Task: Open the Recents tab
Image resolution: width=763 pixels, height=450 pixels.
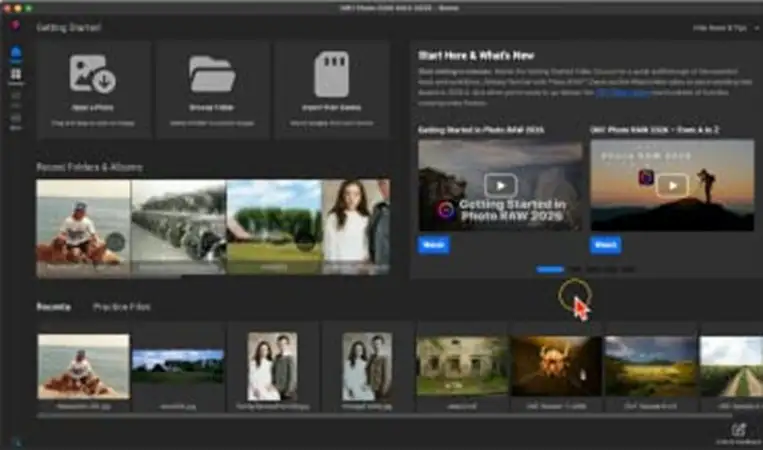Action: click(x=54, y=307)
